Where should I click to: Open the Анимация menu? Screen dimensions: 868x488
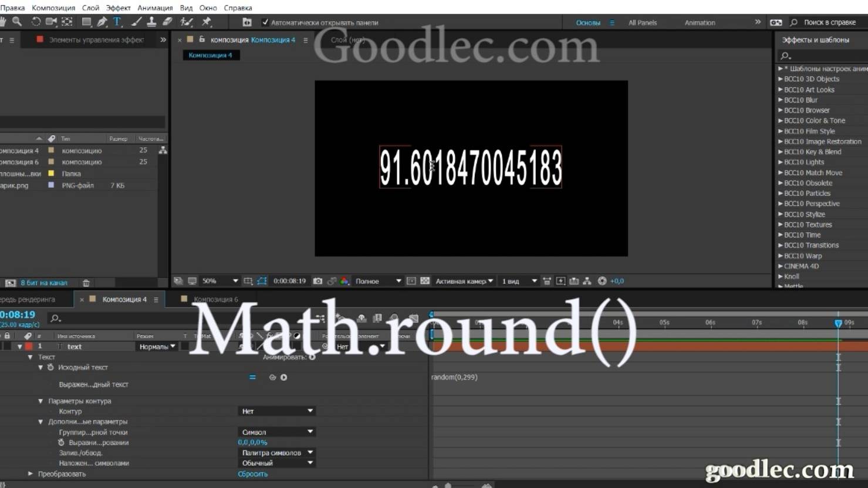pos(155,8)
